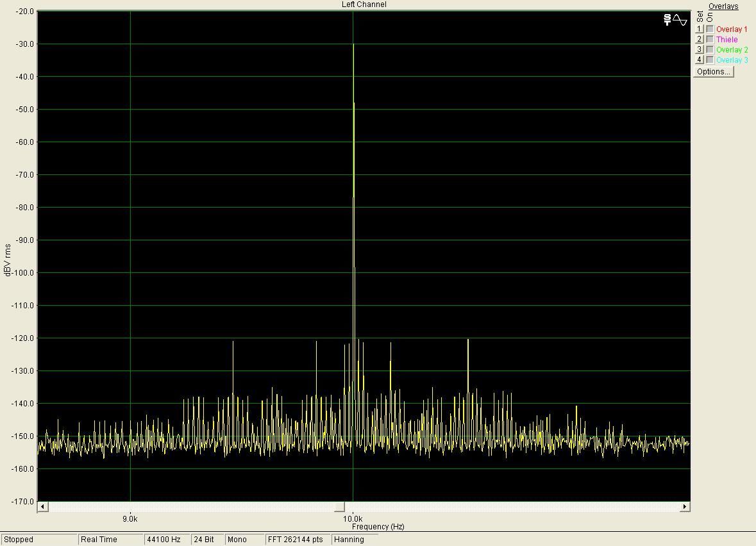Image resolution: width=756 pixels, height=546 pixels.
Task: Click Set button 4 for Overlay 3
Action: coord(700,60)
